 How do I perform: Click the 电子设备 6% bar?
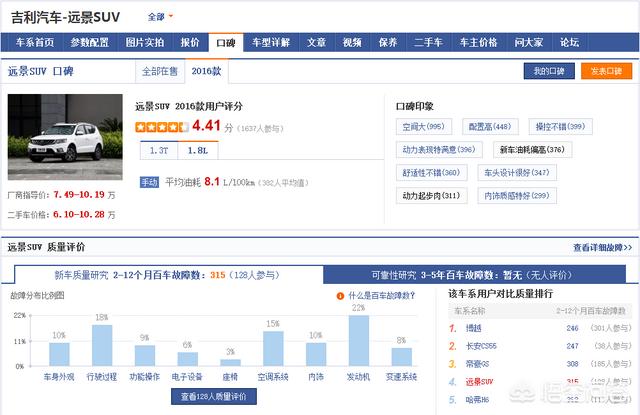pos(188,359)
